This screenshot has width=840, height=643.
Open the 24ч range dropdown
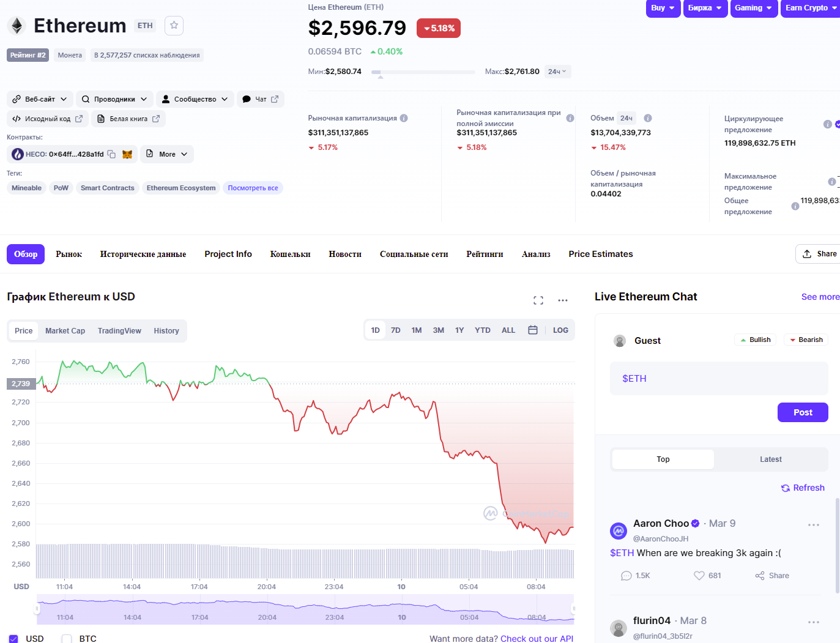557,72
